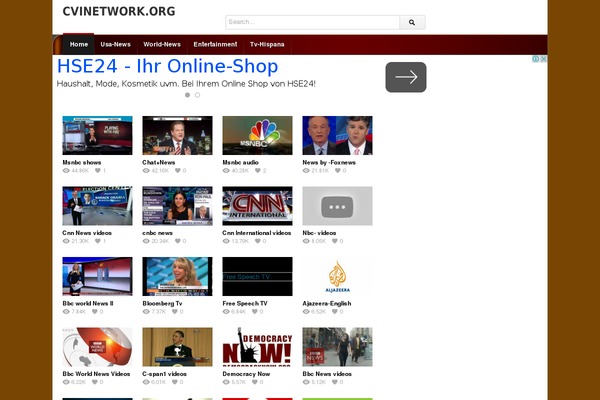
Task: Open the C-span1 videos thumbnail
Action: pyautogui.click(x=178, y=347)
